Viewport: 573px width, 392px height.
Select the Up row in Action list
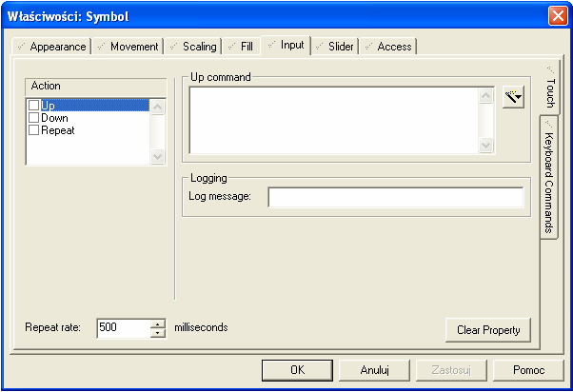point(89,106)
